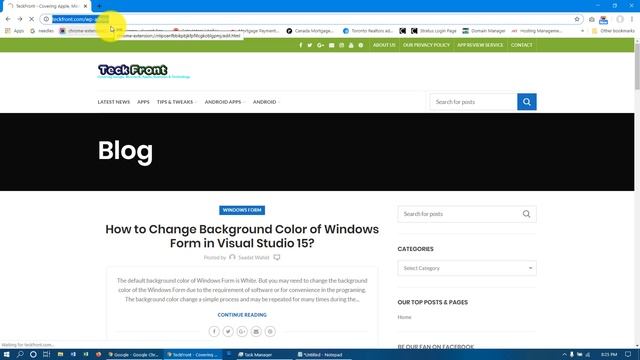Viewport: 640px width, 360px height.
Task: Open the Select Category dropdown
Action: pos(467,268)
